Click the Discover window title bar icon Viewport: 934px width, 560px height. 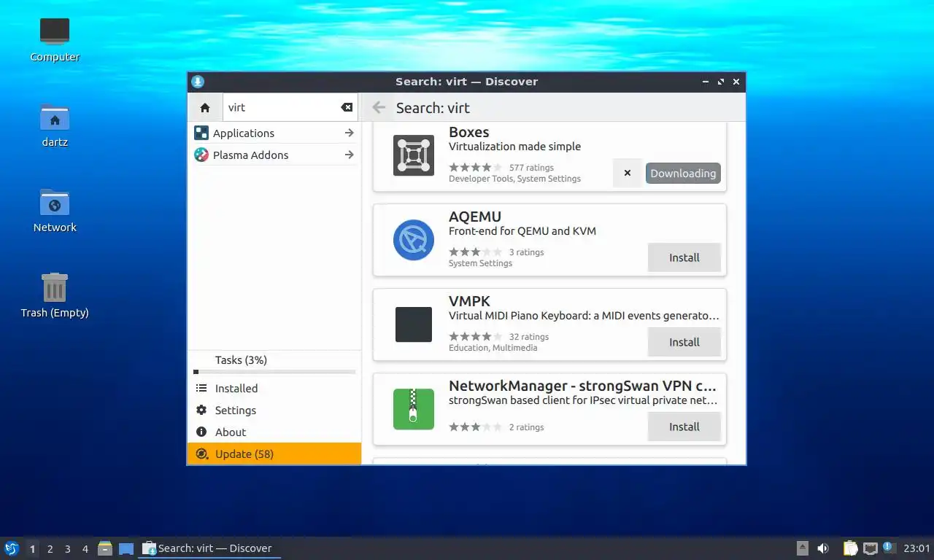point(198,82)
